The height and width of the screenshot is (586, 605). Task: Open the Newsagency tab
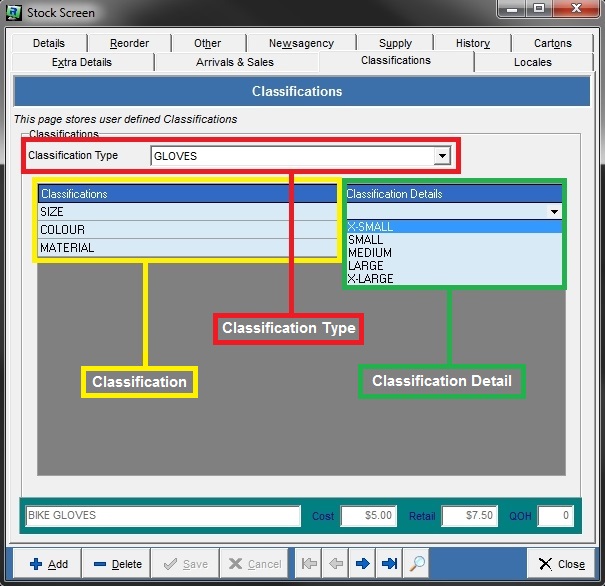pyautogui.click(x=301, y=43)
